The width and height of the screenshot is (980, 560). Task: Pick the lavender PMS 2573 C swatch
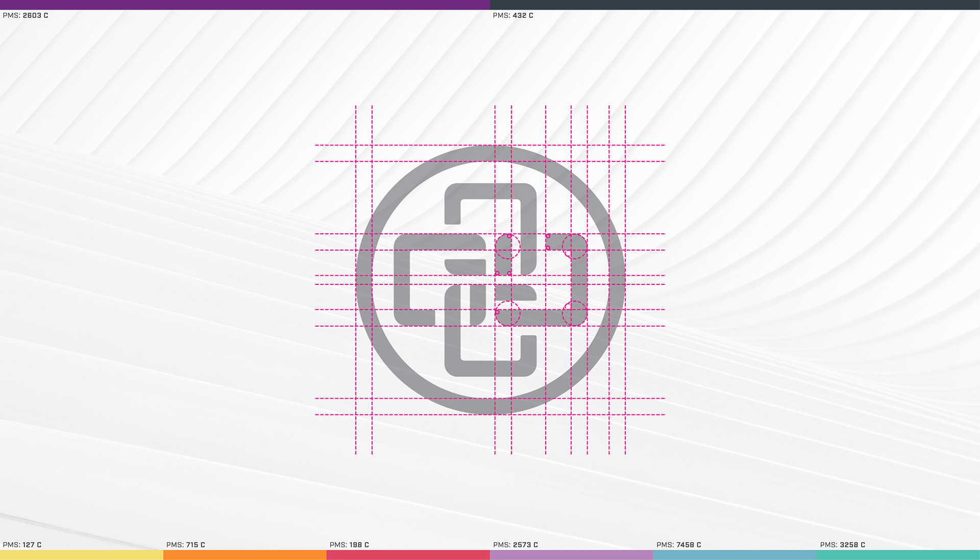point(572,555)
